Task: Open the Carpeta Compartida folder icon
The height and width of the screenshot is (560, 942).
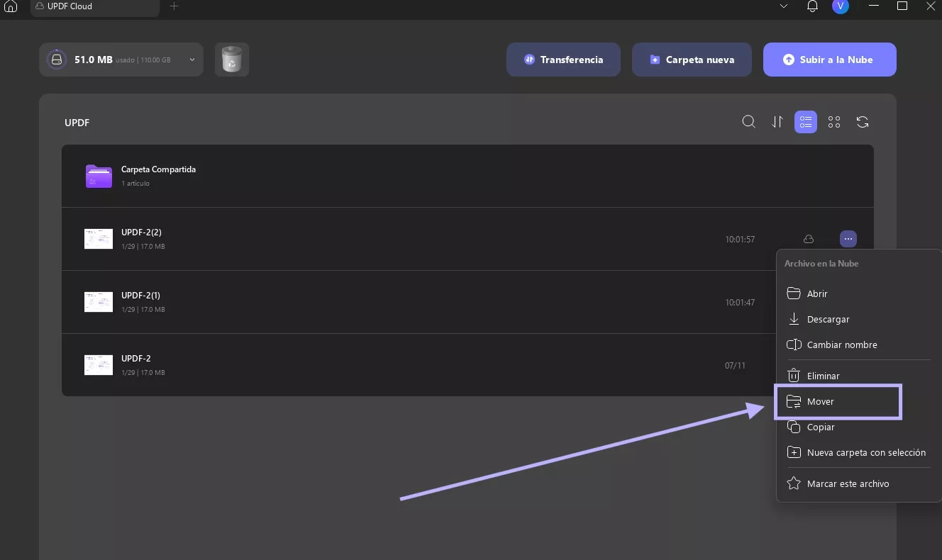Action: [99, 176]
